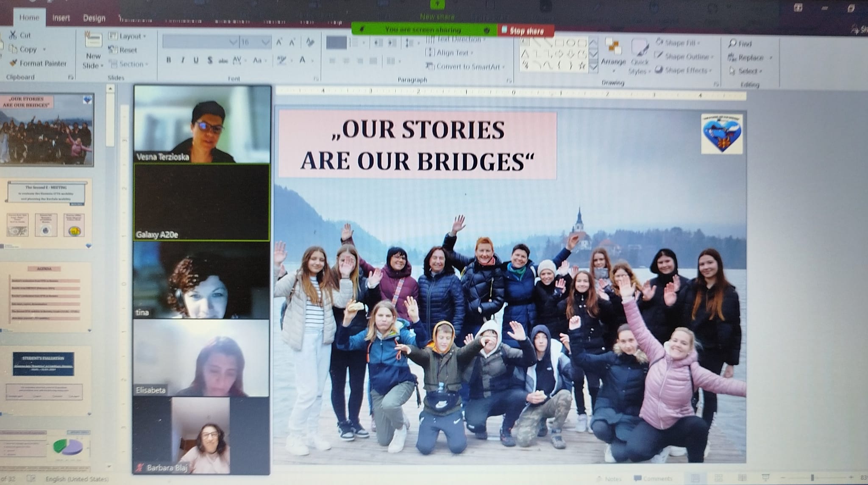The height and width of the screenshot is (485, 868).
Task: Click the Cut scissors icon
Action: (14, 35)
